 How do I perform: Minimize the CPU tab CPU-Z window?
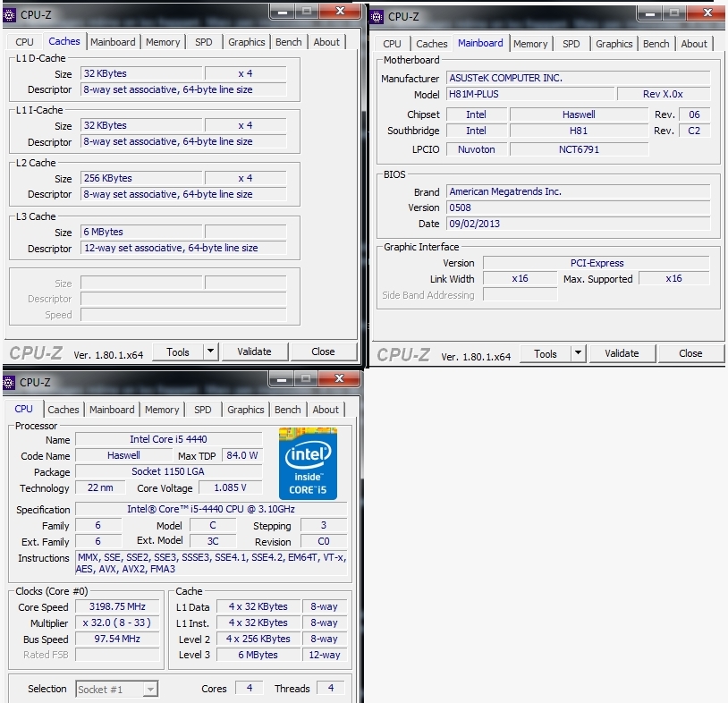click(282, 379)
